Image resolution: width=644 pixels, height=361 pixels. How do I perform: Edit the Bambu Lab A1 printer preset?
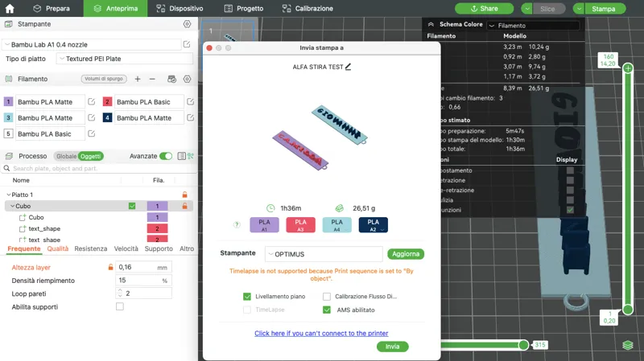187,44
